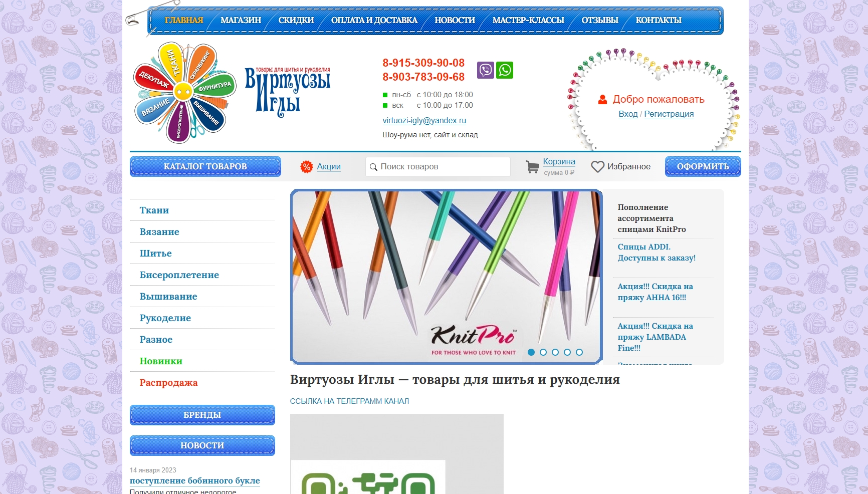This screenshot has width=868, height=494.
Task: Click the red percent Акции icon
Action: (306, 167)
